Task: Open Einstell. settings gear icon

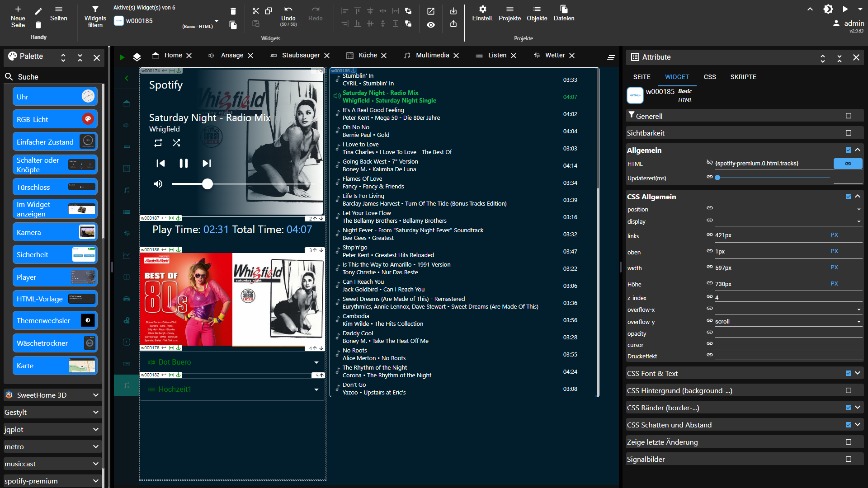Action: [x=482, y=9]
